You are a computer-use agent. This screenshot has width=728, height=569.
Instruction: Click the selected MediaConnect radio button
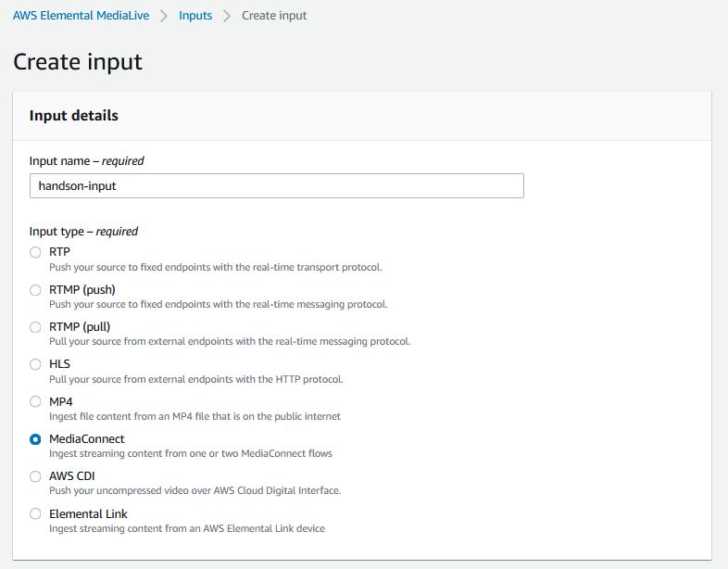tap(35, 439)
